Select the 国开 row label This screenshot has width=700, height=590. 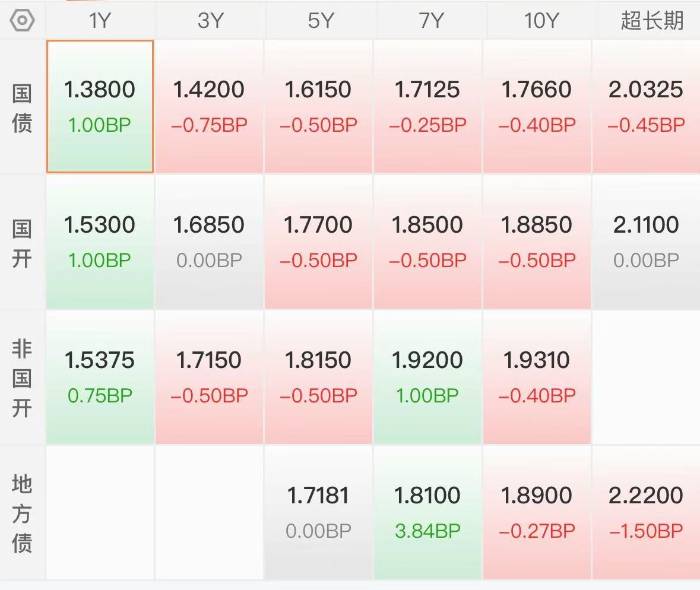(x=22, y=243)
